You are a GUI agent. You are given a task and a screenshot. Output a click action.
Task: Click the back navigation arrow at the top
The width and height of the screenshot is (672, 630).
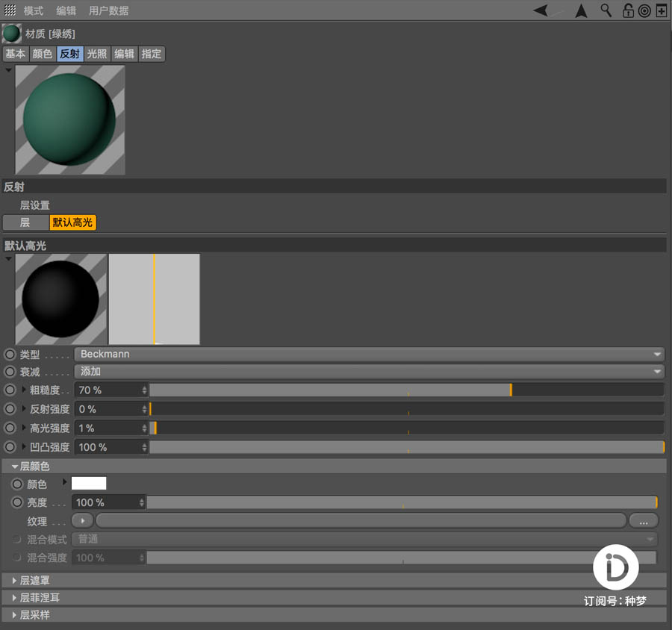pos(539,10)
